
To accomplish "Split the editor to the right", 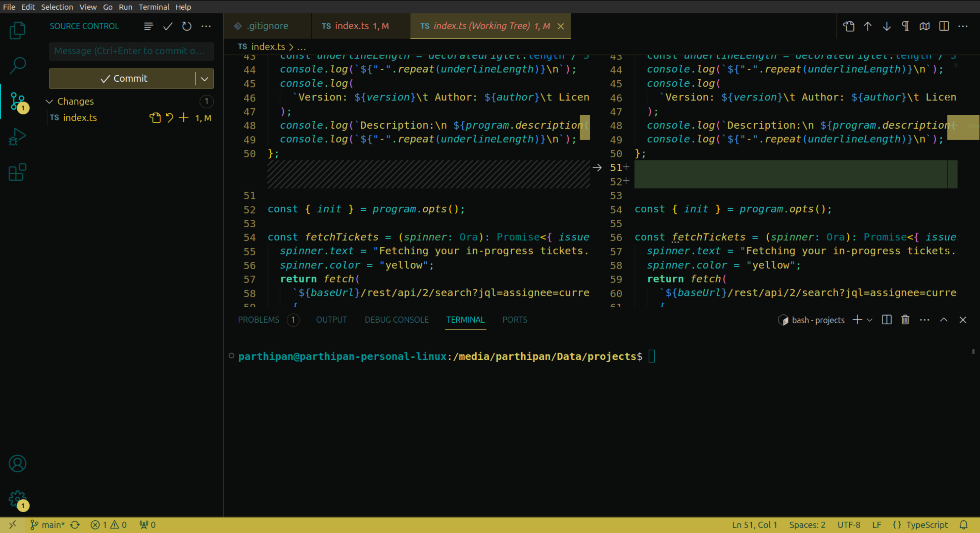I will 944,26.
